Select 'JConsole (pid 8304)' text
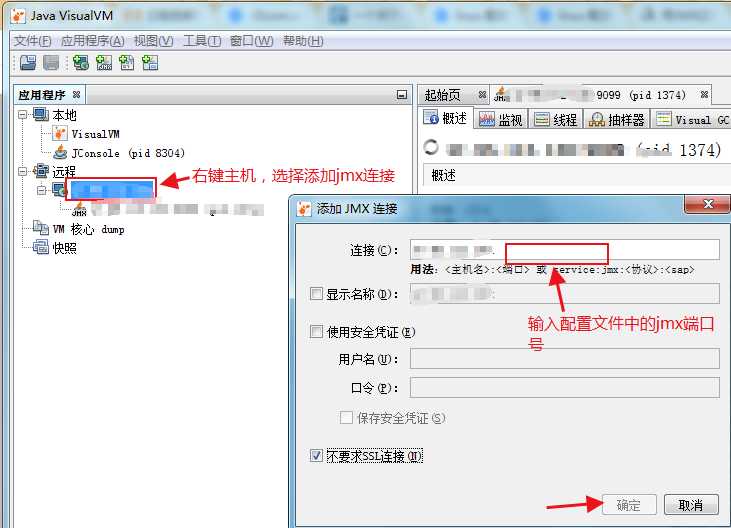This screenshot has width=731, height=528. point(128,152)
